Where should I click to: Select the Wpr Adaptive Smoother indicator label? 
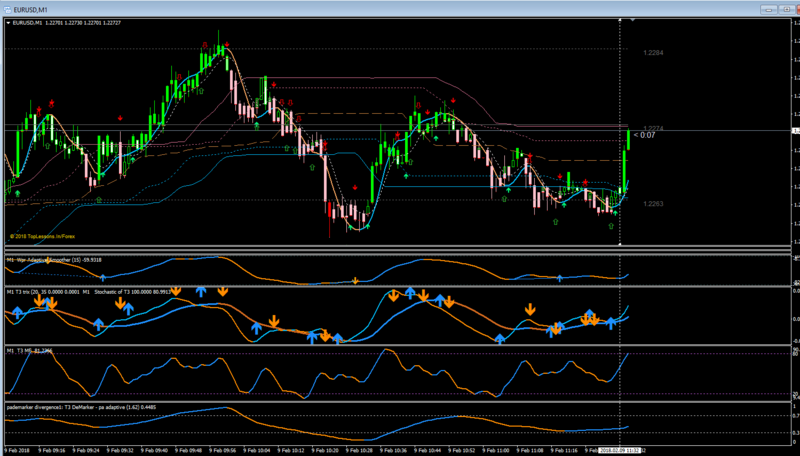(x=54, y=260)
